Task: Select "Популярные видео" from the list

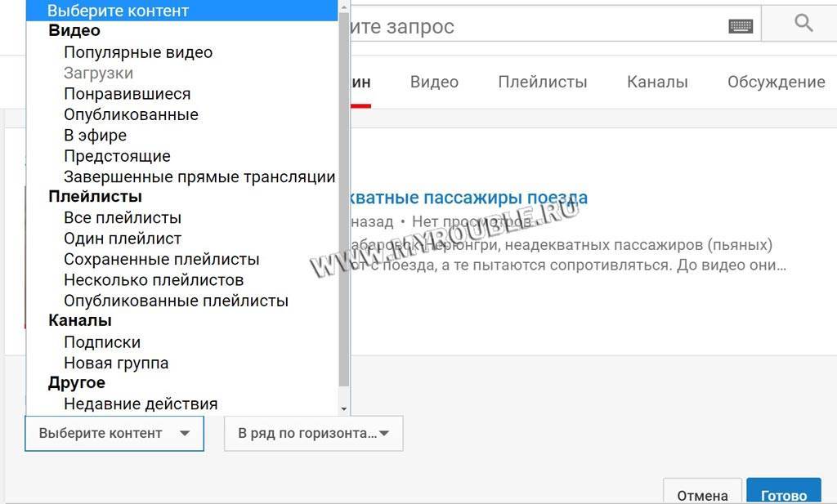Action: pos(138,52)
